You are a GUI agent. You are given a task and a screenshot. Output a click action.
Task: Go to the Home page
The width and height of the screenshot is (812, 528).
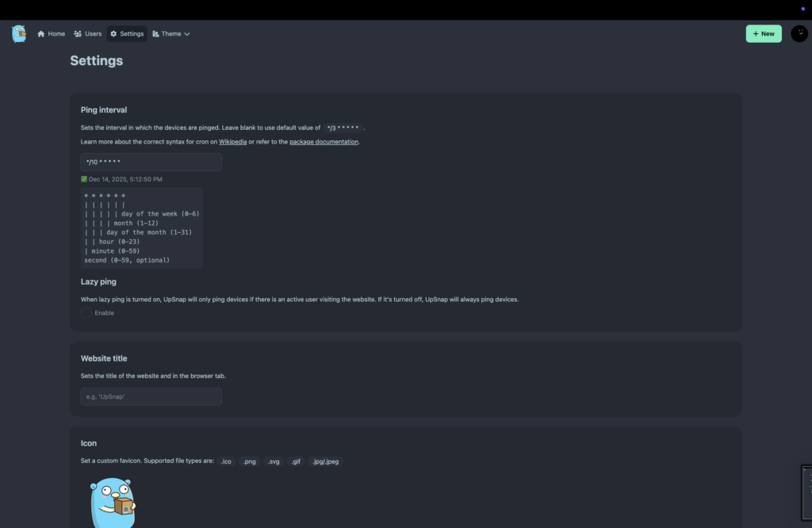(x=56, y=34)
